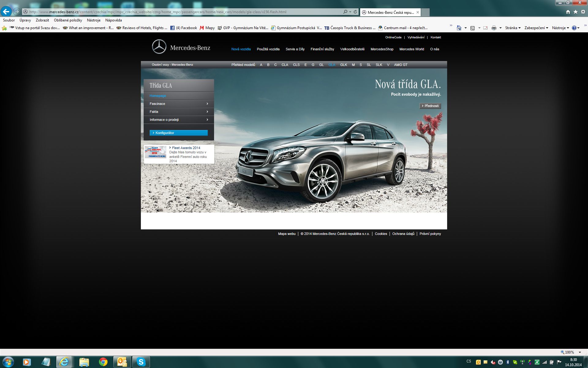Viewport: 588px width, 368px height.
Task: Click the refresh page icon in address bar
Action: pos(355,12)
